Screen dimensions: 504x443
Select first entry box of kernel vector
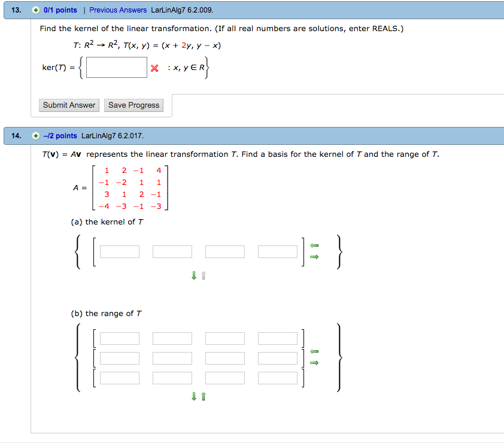point(120,251)
